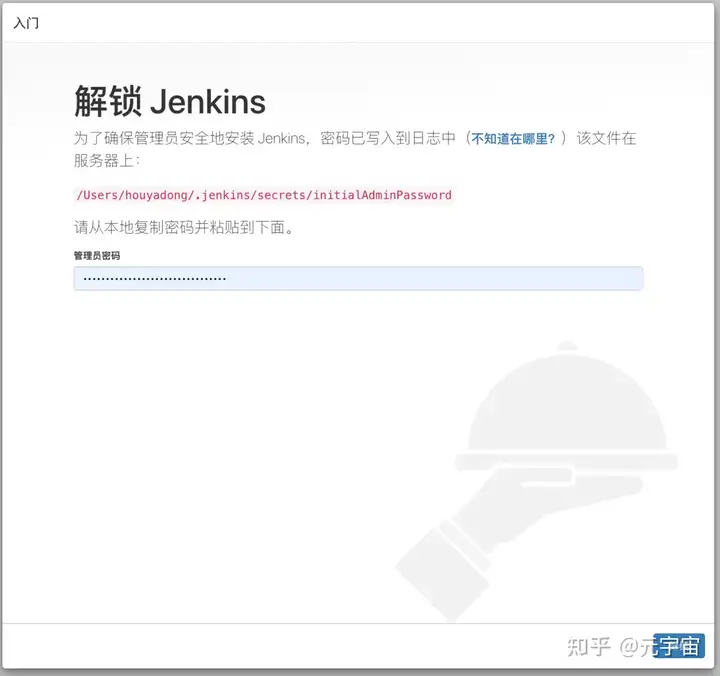Open the '不知道在哪里?' help link
Viewport: 720px width, 676px height.
(513, 139)
